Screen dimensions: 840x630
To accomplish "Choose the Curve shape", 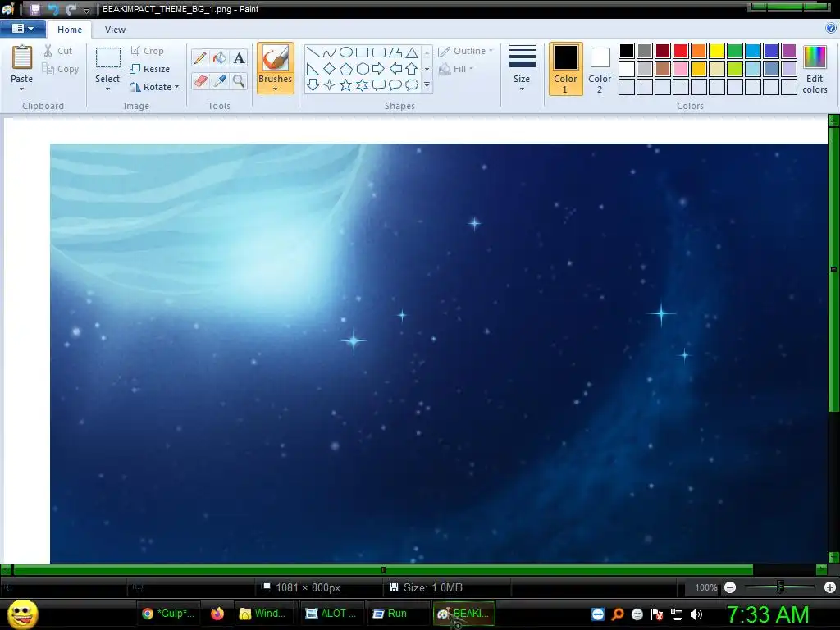I will [330, 52].
